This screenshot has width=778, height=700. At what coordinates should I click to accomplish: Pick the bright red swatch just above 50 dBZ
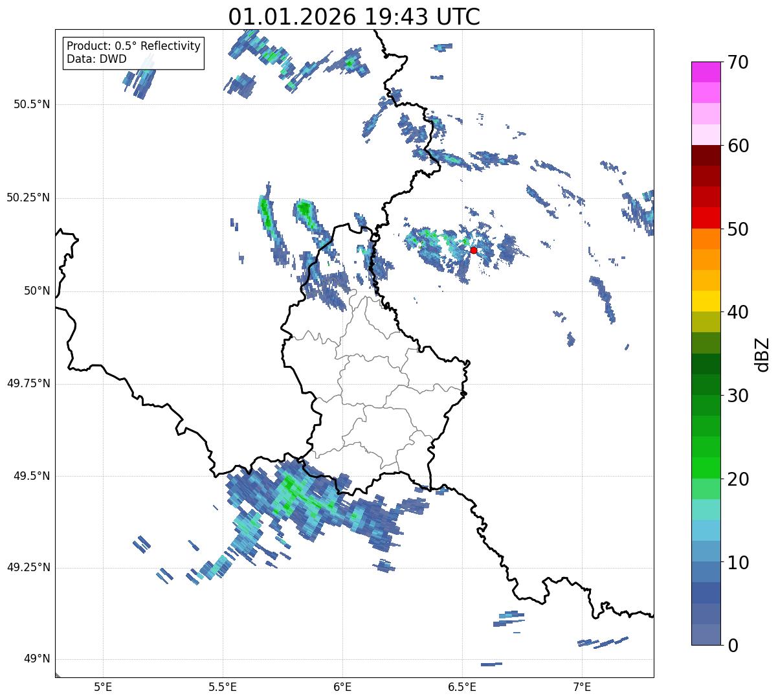[706, 218]
